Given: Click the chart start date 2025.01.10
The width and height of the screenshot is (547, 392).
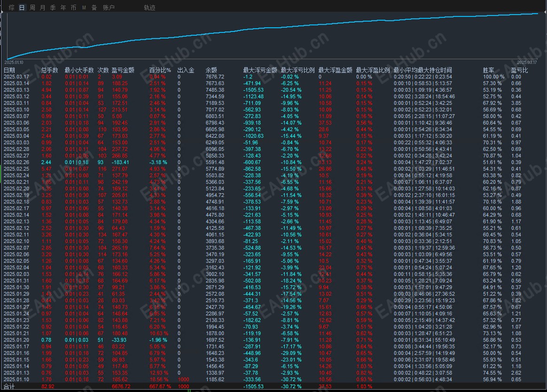Looking at the screenshot, I should click(14, 63).
